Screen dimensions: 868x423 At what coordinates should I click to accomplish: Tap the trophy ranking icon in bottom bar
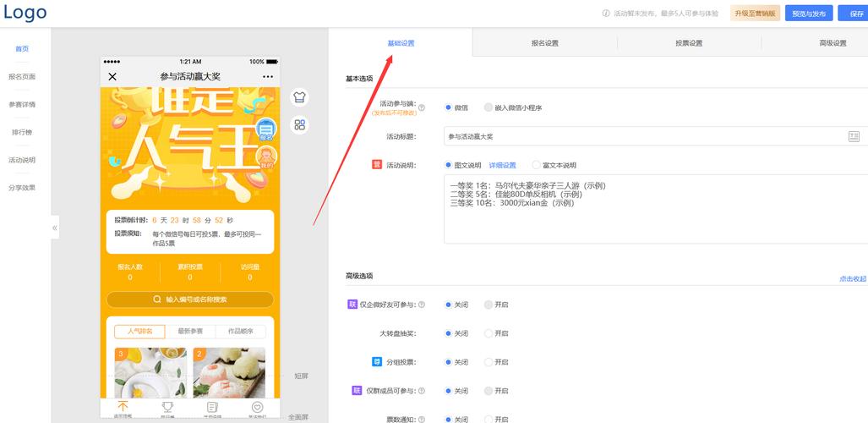click(167, 409)
